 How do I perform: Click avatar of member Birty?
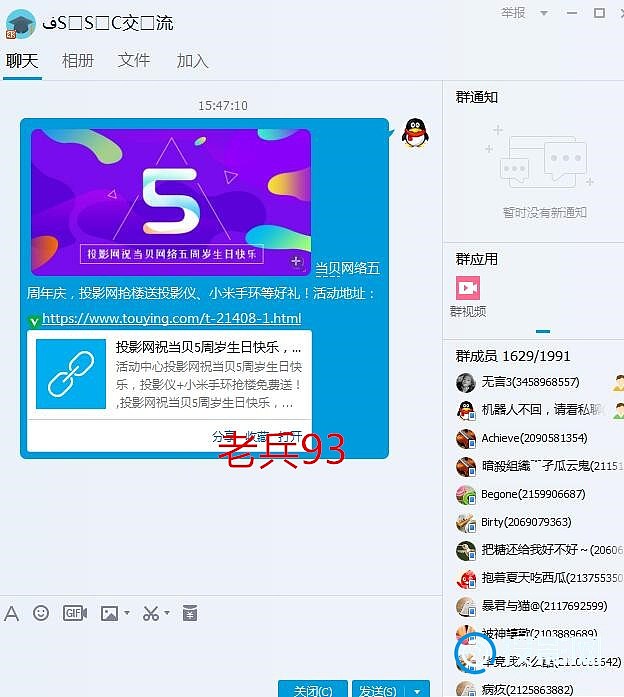466,522
